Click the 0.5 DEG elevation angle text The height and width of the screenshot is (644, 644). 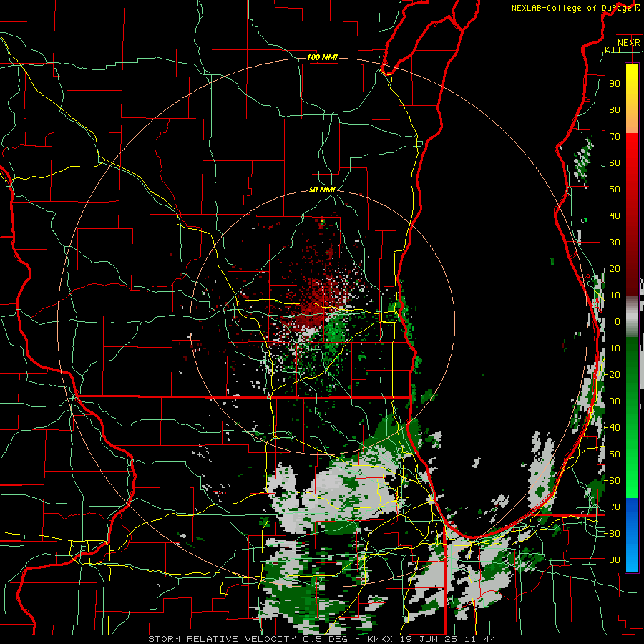click(325, 639)
